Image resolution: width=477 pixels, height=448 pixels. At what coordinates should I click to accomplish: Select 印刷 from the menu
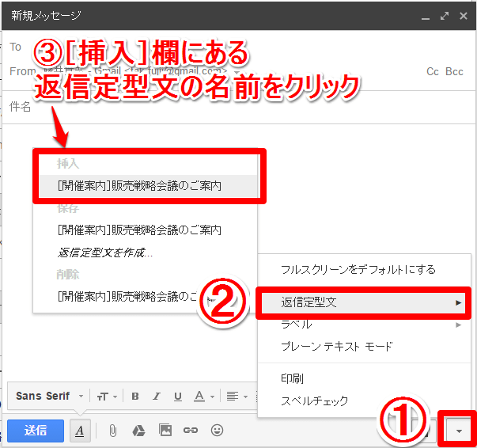(x=364, y=379)
